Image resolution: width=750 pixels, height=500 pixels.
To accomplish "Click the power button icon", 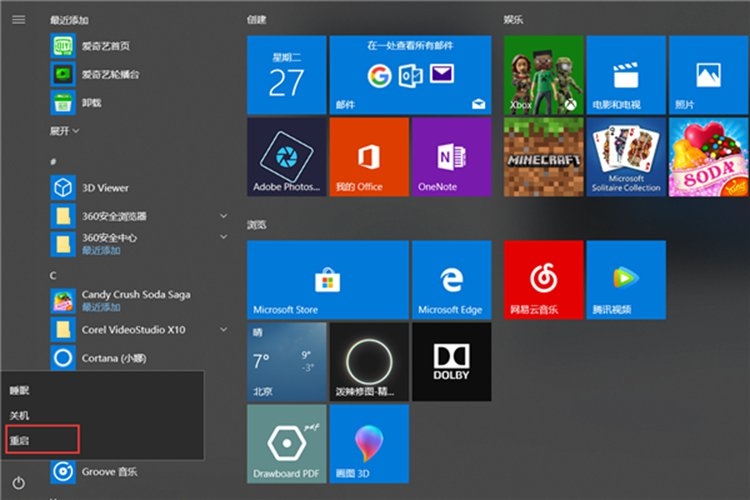I will 19,483.
